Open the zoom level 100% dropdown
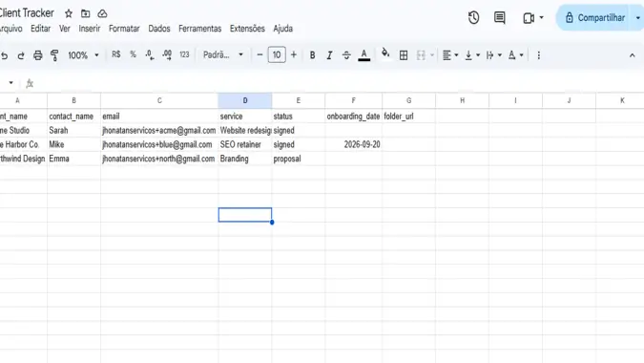 click(x=83, y=55)
